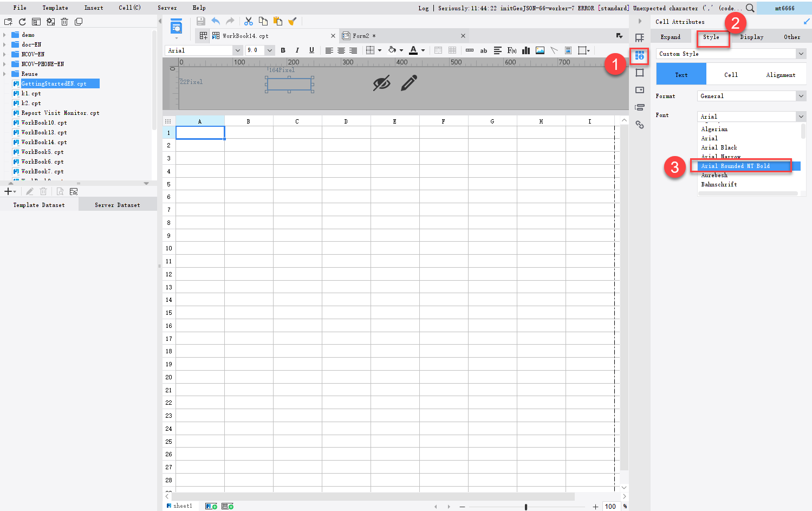Toggle italic formatting

coord(297,50)
